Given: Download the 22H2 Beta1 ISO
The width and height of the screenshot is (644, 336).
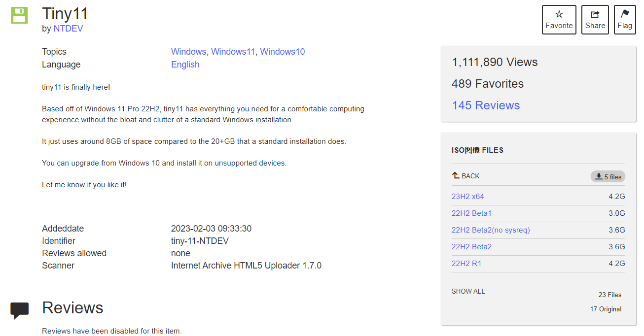Looking at the screenshot, I should (471, 213).
